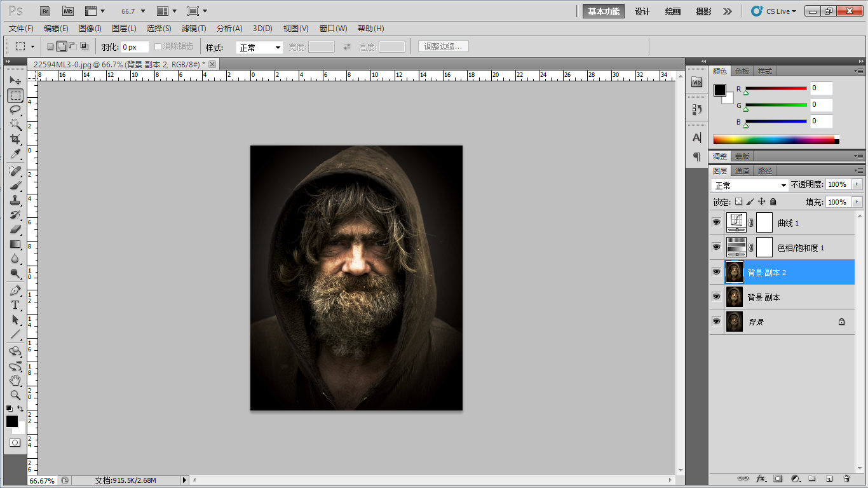Viewport: 868px width, 488px height.
Task: Add layer style fx icon
Action: pyautogui.click(x=760, y=478)
